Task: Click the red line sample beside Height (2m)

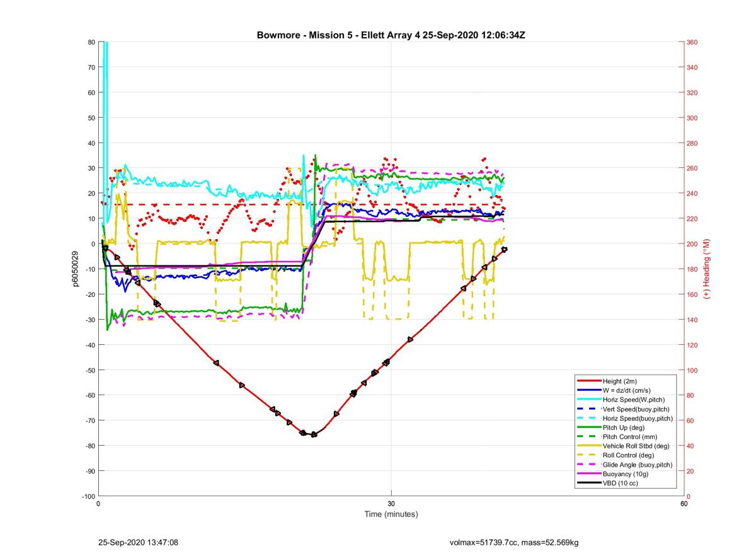Action: click(x=588, y=381)
